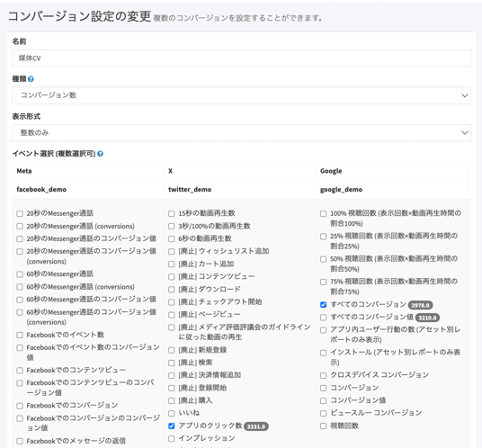This screenshot has width=482, height=448.
Task: Check the インストール (アセット別レポートのみ表示) checkbox
Action: 323,353
